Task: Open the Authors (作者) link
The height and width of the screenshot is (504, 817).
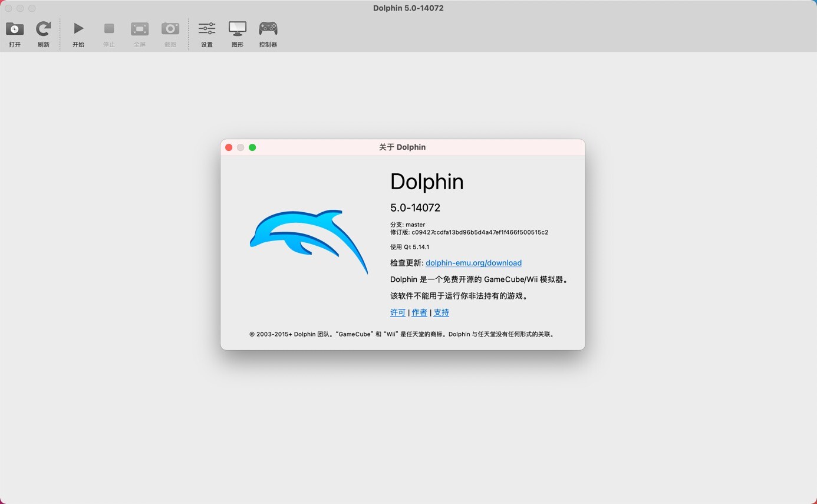Action: [419, 312]
